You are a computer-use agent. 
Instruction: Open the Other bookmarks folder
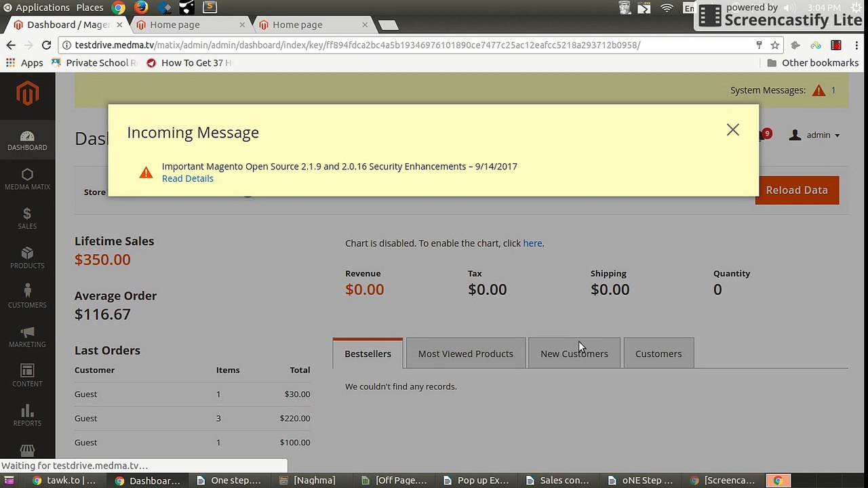point(812,63)
